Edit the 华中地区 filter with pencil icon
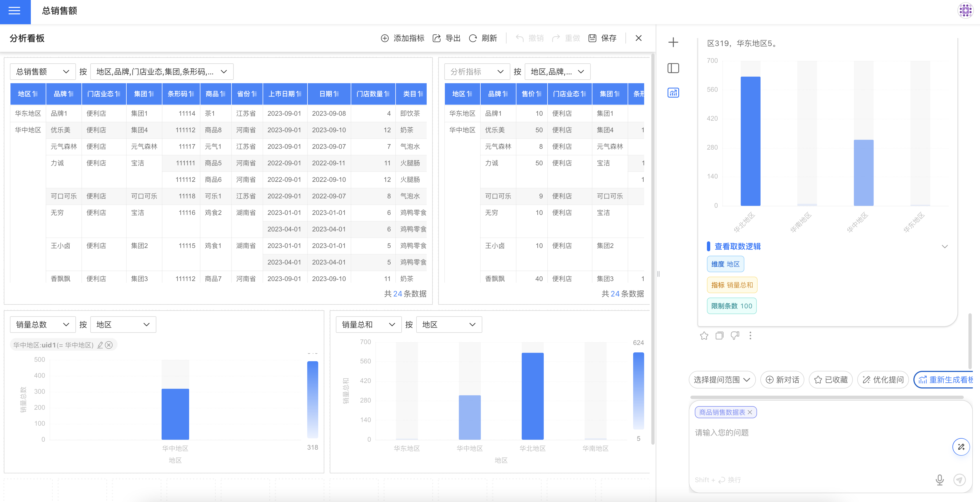This screenshot has width=980, height=502. click(x=100, y=345)
